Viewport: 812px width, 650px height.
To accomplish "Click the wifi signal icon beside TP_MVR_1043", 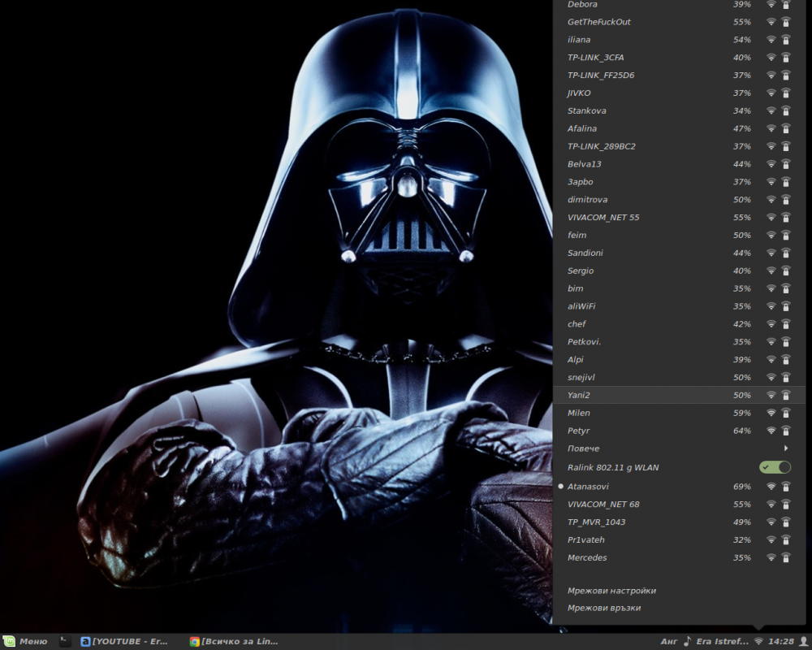I will (x=771, y=522).
